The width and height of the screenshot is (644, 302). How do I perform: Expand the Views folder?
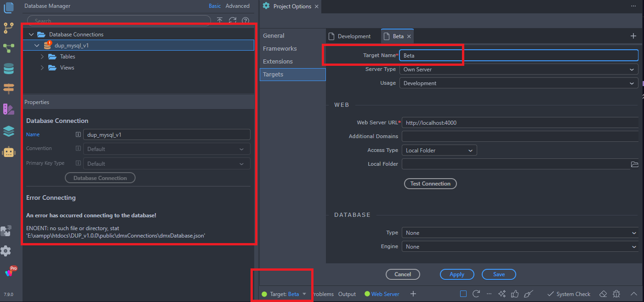tap(42, 68)
